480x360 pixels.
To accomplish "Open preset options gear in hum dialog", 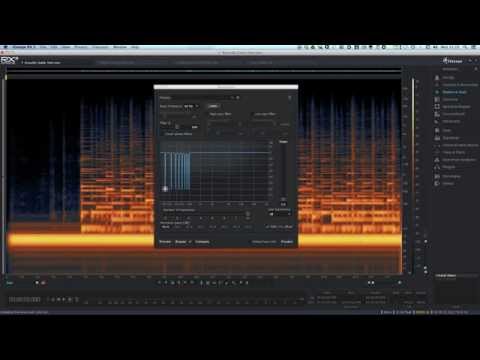I will 238,98.
